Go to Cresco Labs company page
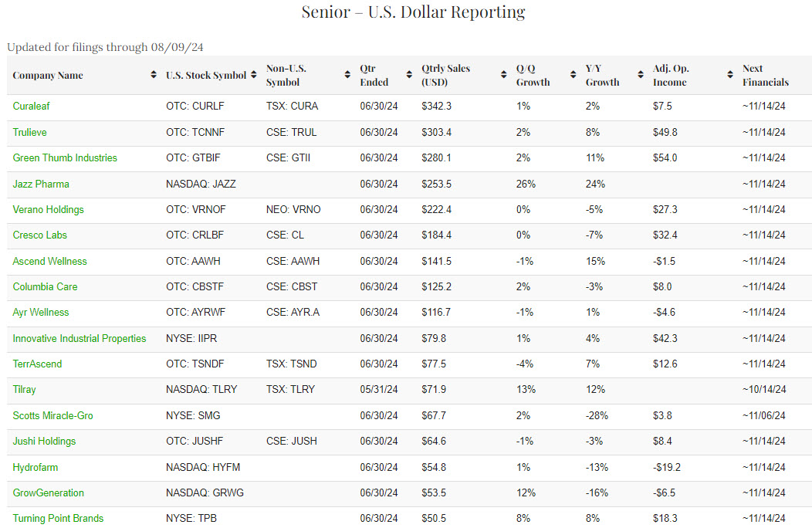 (41, 235)
